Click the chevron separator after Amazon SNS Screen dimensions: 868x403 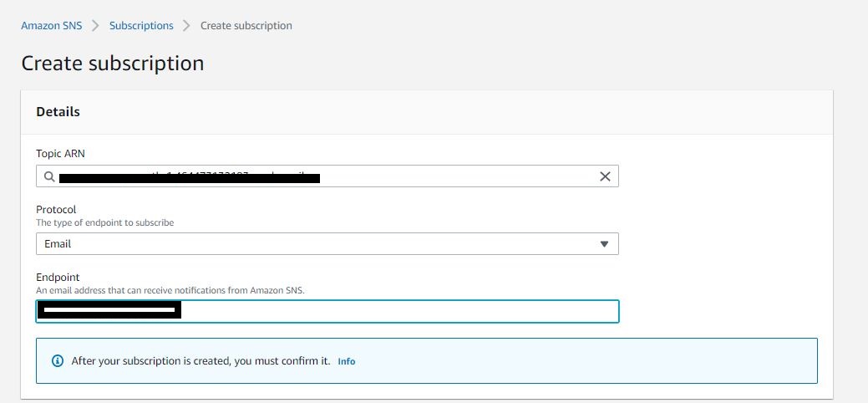[x=96, y=26]
